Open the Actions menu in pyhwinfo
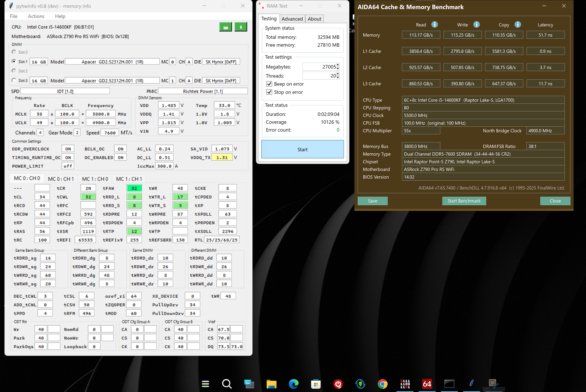 [x=36, y=16]
